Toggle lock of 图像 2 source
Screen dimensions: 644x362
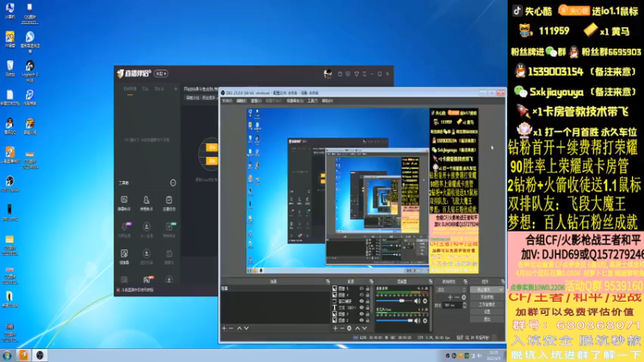tap(368, 320)
